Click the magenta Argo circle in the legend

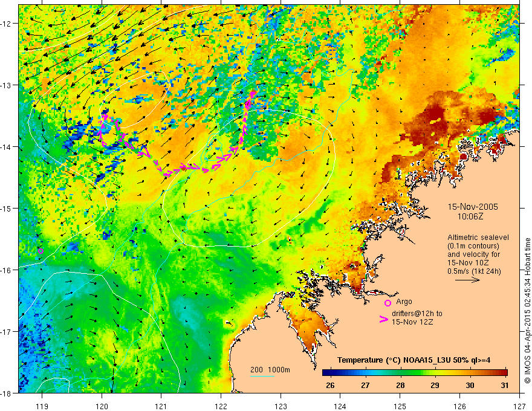click(388, 303)
